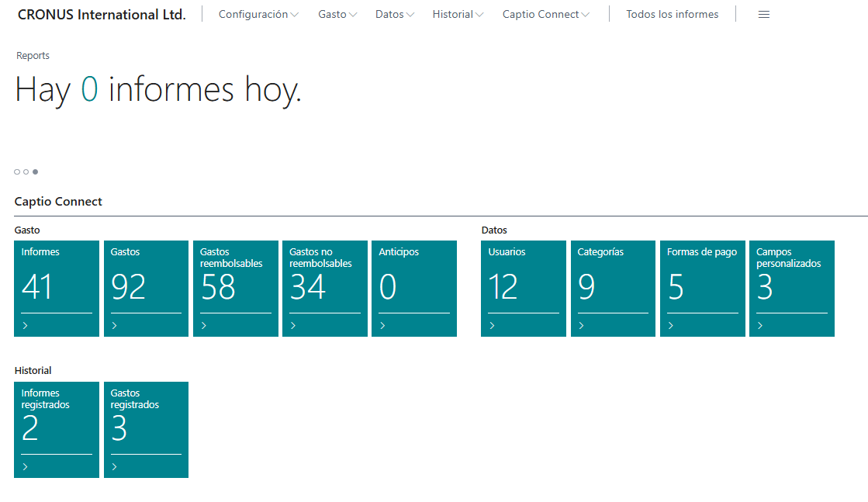Click the arrow on Informes tile
The width and height of the screenshot is (868, 502).
pos(26,326)
